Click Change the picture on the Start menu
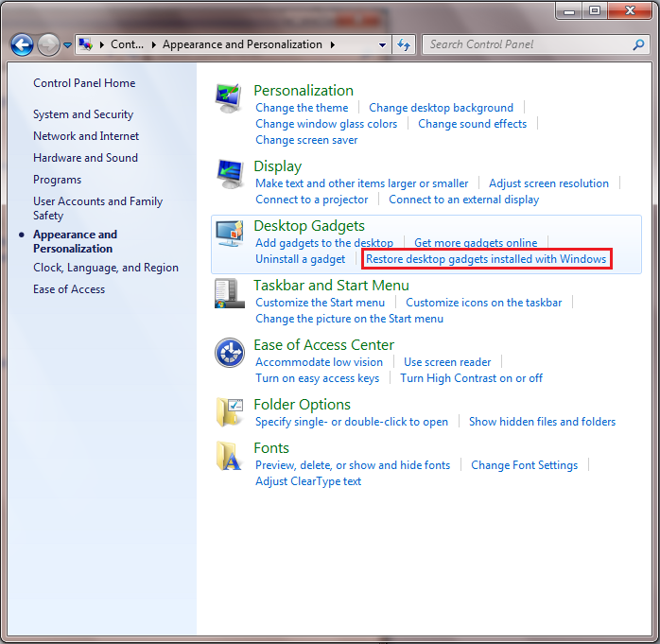This screenshot has height=644, width=660. (x=349, y=319)
